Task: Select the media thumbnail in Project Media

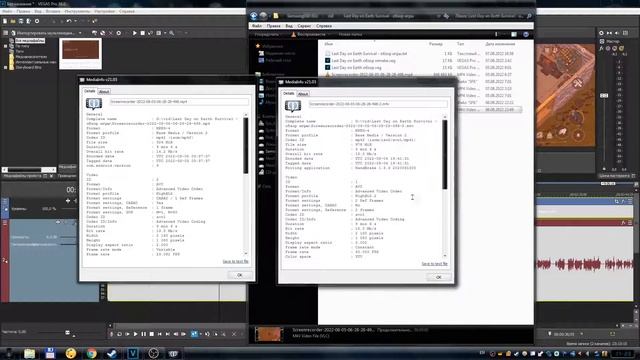Action: click(80, 53)
